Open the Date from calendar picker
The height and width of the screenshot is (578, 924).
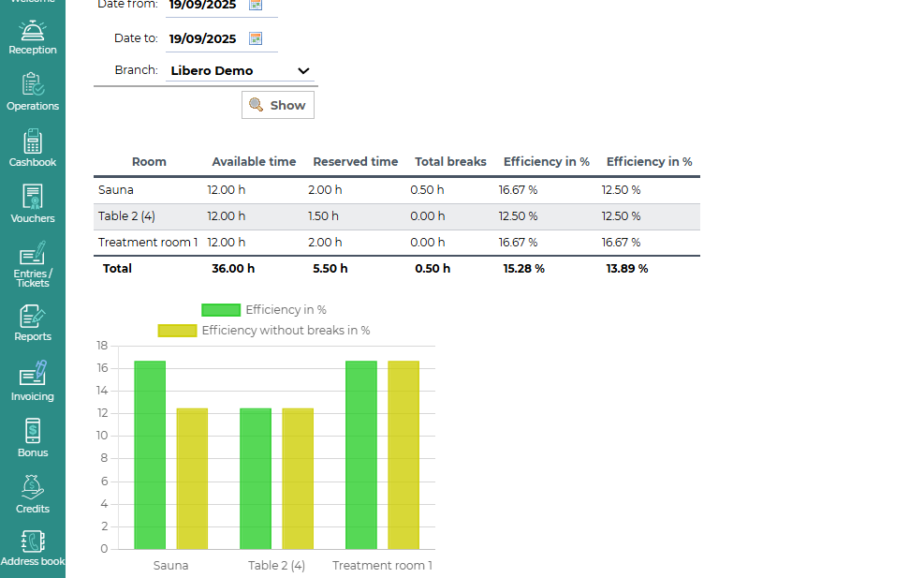[256, 5]
